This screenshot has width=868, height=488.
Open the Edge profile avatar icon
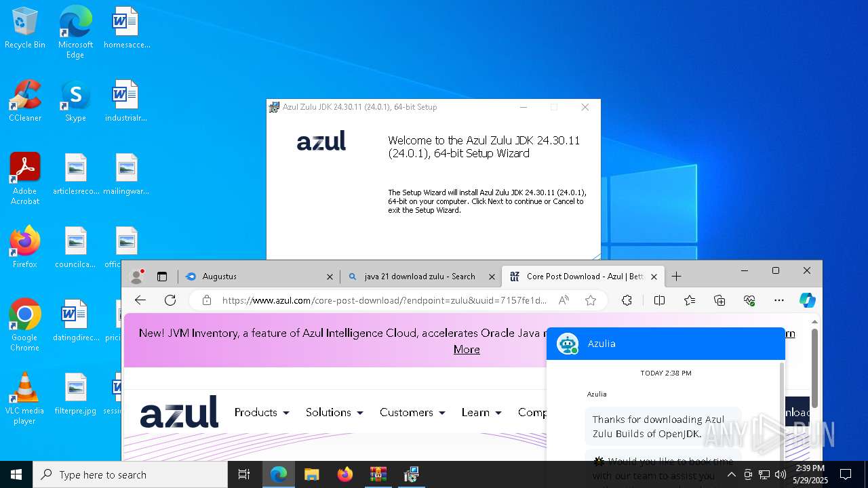coord(137,277)
